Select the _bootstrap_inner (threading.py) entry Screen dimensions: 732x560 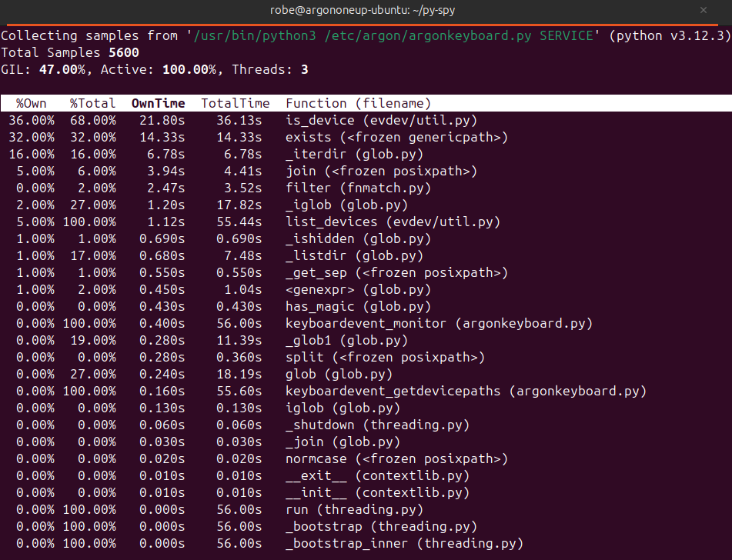pos(404,543)
